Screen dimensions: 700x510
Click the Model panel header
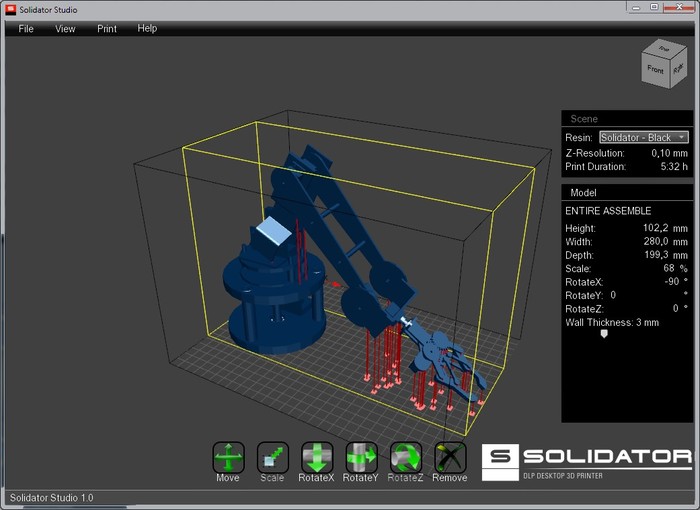(627, 192)
